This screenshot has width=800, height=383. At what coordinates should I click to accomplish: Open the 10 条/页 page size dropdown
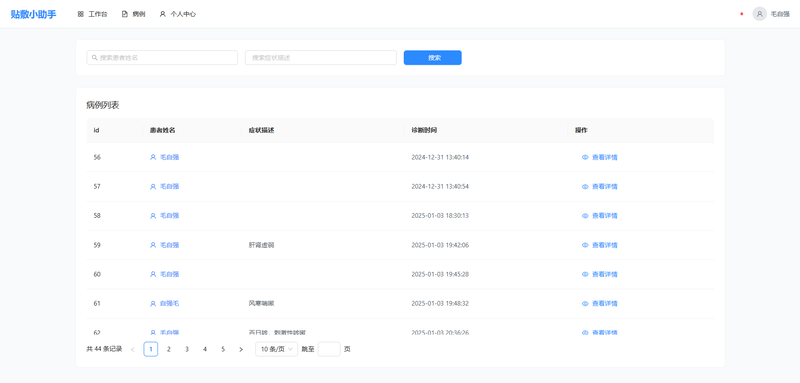coord(277,349)
